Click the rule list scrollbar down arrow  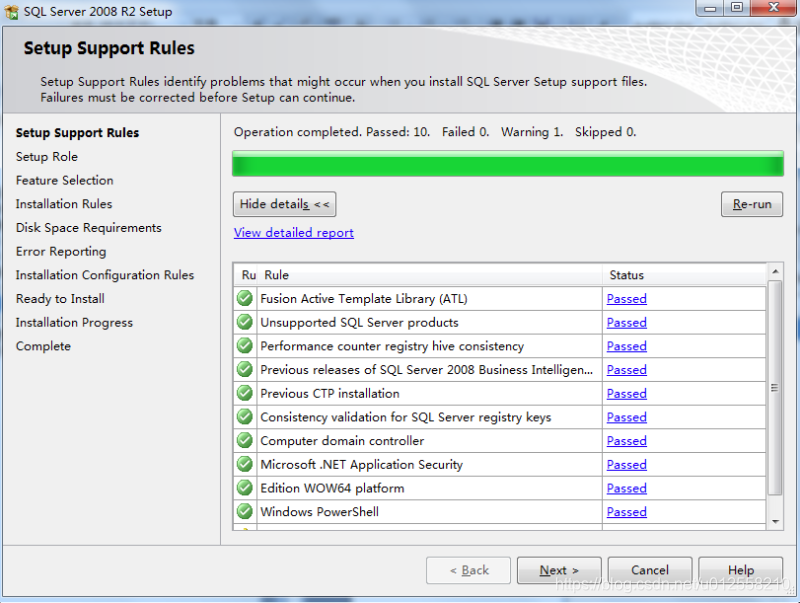tap(775, 521)
